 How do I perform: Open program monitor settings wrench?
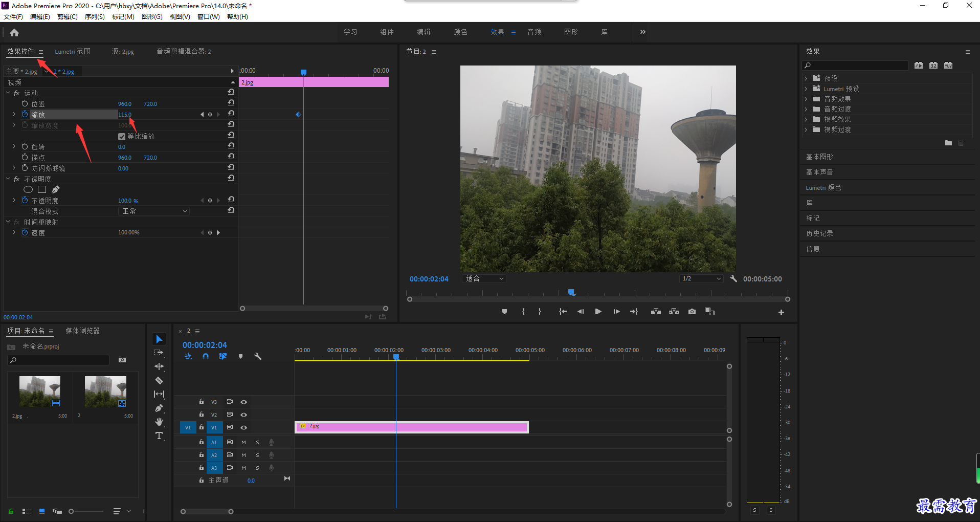pos(733,278)
